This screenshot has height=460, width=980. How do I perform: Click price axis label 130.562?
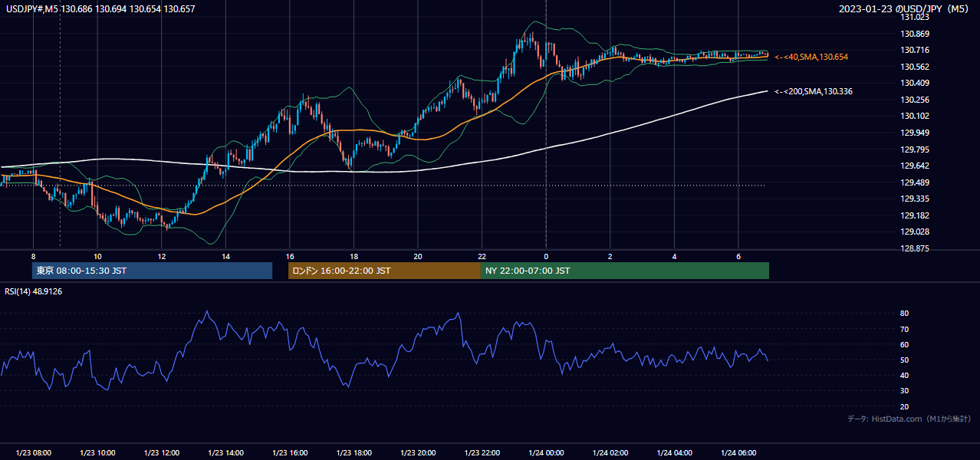tap(915, 67)
